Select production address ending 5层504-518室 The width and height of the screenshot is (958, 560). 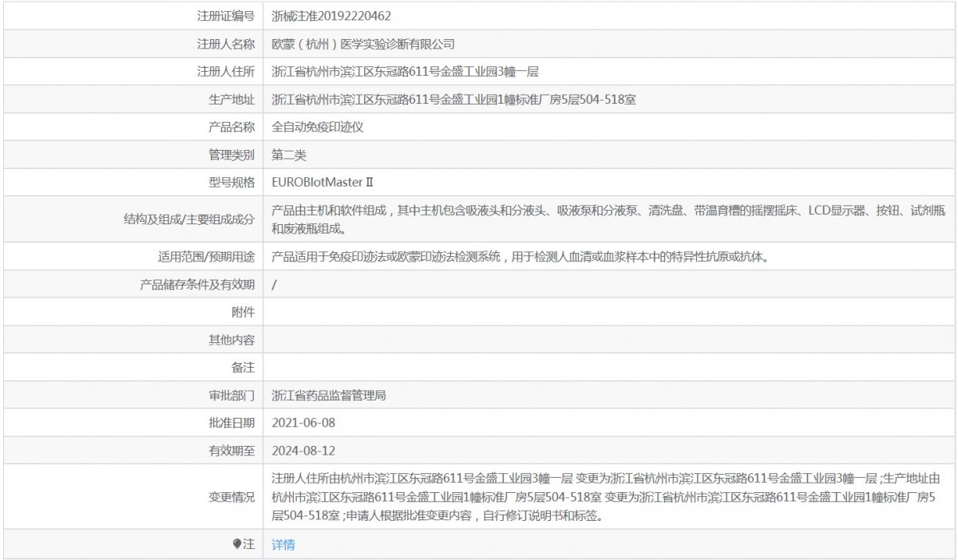[453, 100]
